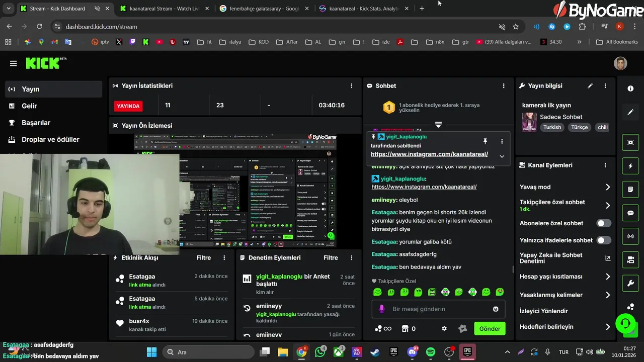This screenshot has width=644, height=362.
Task: Open Yayın in left sidebar
Action: point(54,89)
